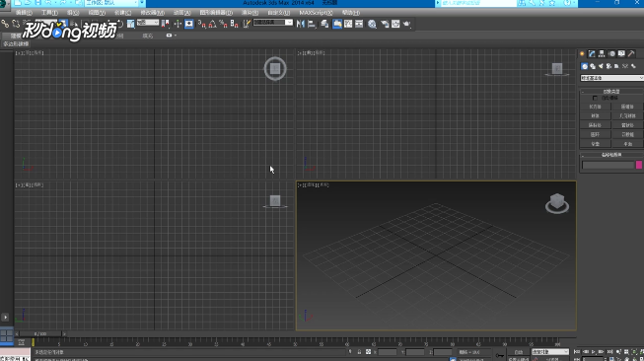Click the 圆环 Torus button
The width and height of the screenshot is (644, 361).
coord(595,135)
